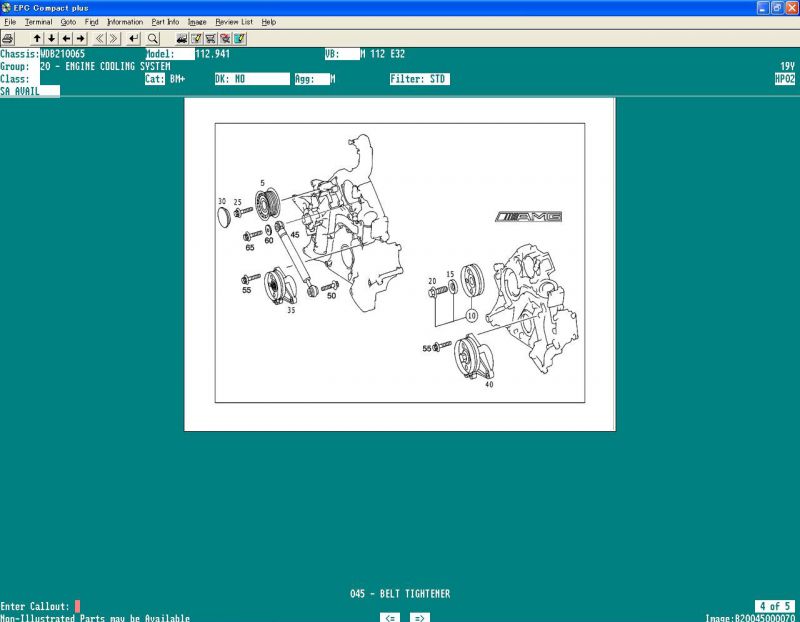The width and height of the screenshot is (800, 622).
Task: Click the double left chevron button
Action: [x=100, y=38]
